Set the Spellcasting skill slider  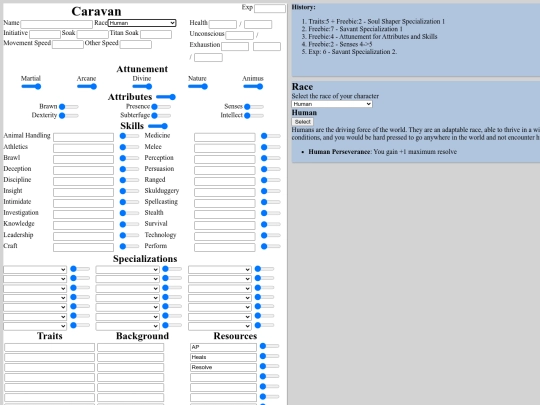coord(271,202)
